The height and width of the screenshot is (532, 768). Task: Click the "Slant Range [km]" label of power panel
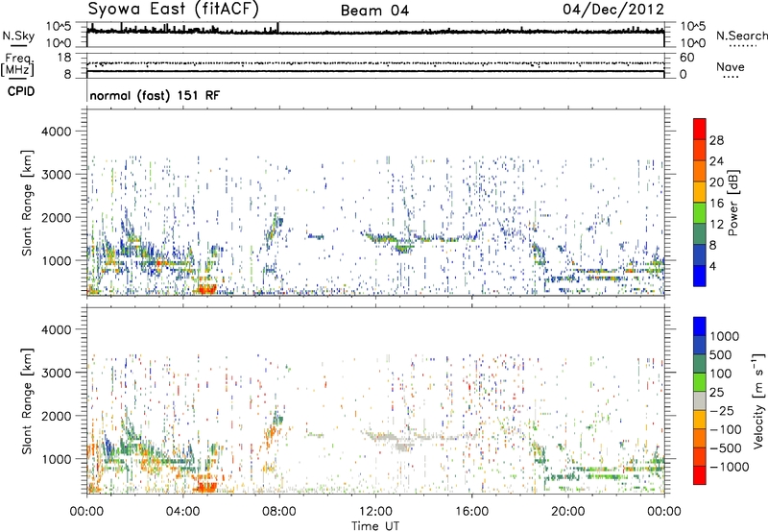tap(27, 203)
